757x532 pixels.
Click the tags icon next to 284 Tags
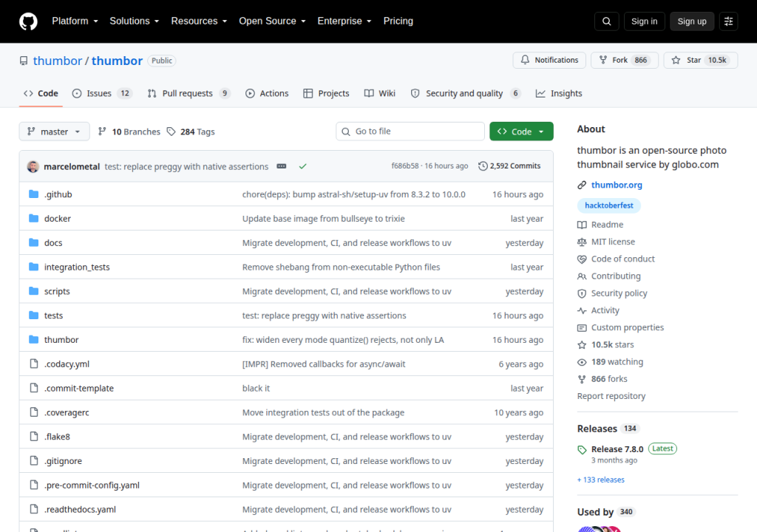tap(171, 132)
